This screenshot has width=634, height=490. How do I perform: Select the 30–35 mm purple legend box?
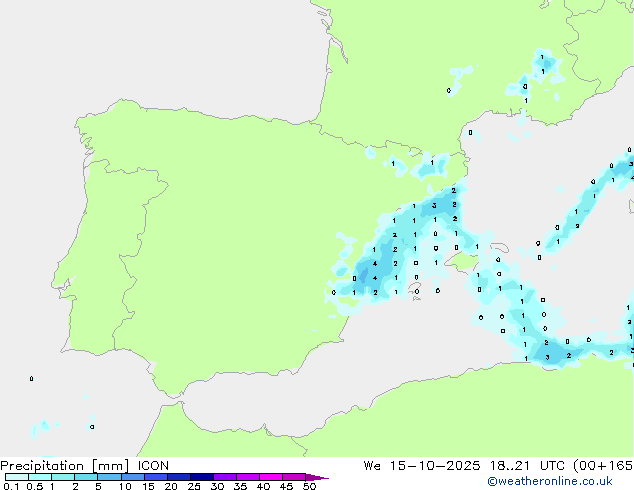point(225,477)
